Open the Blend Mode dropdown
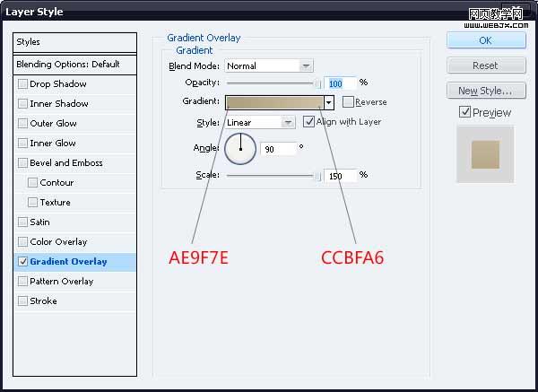This screenshot has width=538, height=392. (x=269, y=65)
